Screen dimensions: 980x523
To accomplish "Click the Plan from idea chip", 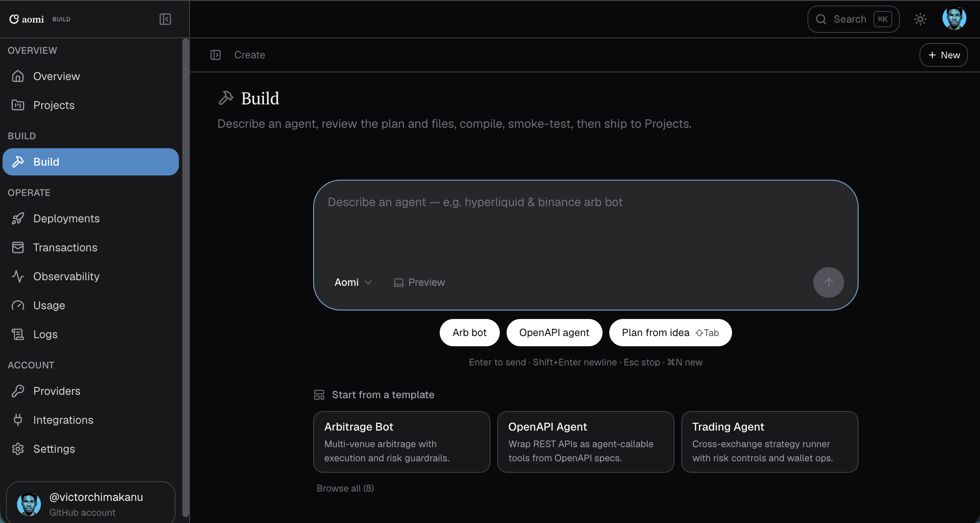I will 670,333.
